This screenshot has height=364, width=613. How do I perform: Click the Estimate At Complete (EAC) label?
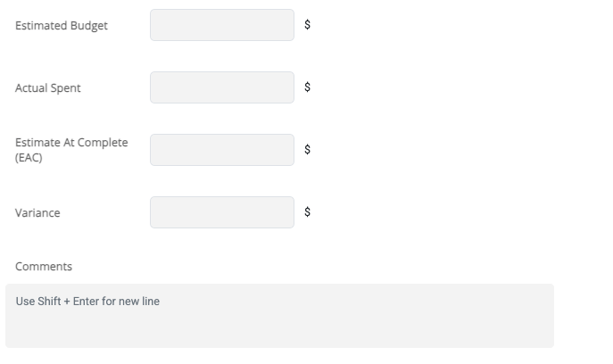(x=71, y=150)
